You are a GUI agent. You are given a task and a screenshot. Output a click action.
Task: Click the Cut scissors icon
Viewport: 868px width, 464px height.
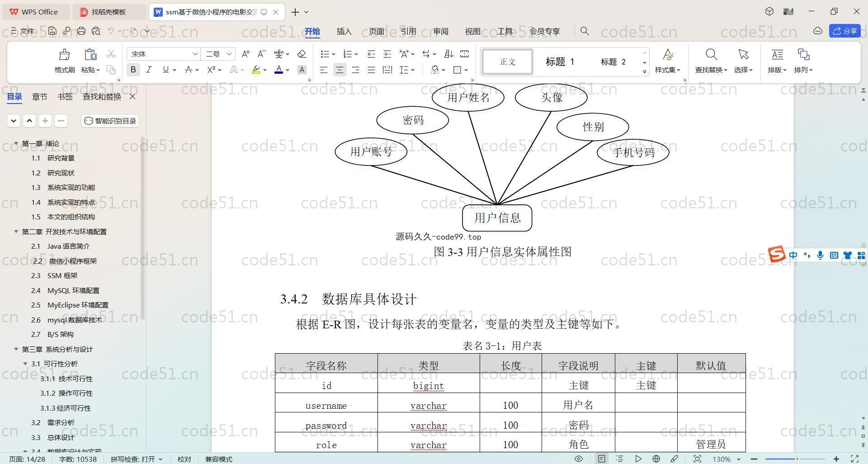point(111,54)
